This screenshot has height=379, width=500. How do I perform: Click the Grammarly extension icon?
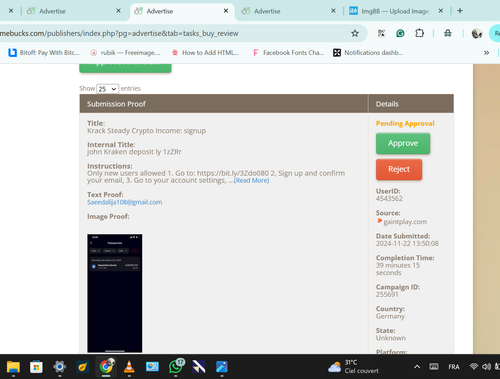point(400,33)
